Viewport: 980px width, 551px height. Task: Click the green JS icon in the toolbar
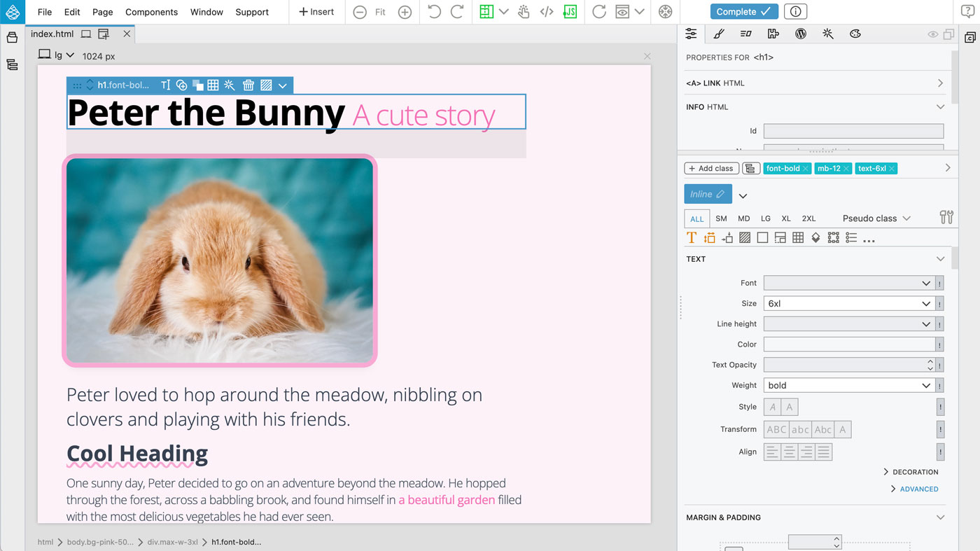(570, 12)
